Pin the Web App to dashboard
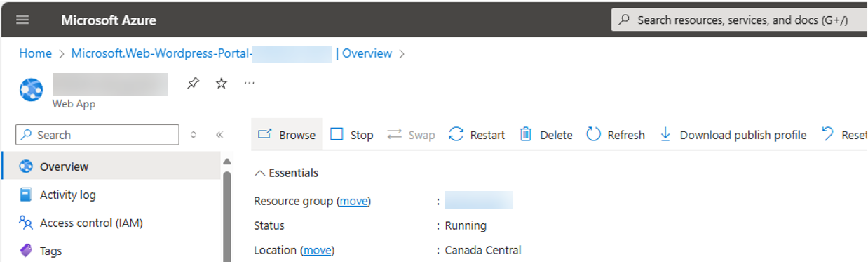868x262 pixels. (x=192, y=84)
